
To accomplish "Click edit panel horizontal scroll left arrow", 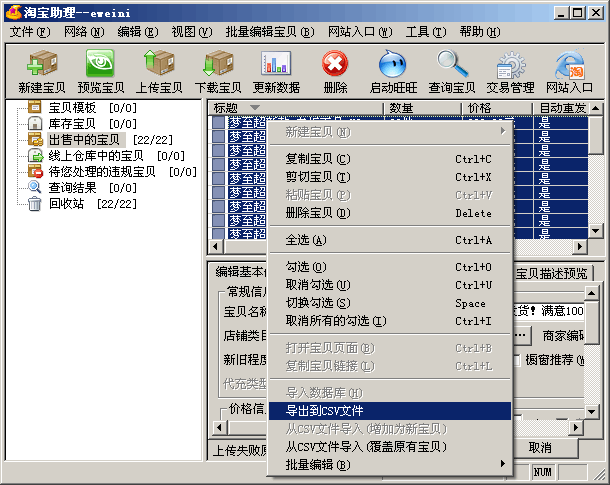I will coord(220,428).
